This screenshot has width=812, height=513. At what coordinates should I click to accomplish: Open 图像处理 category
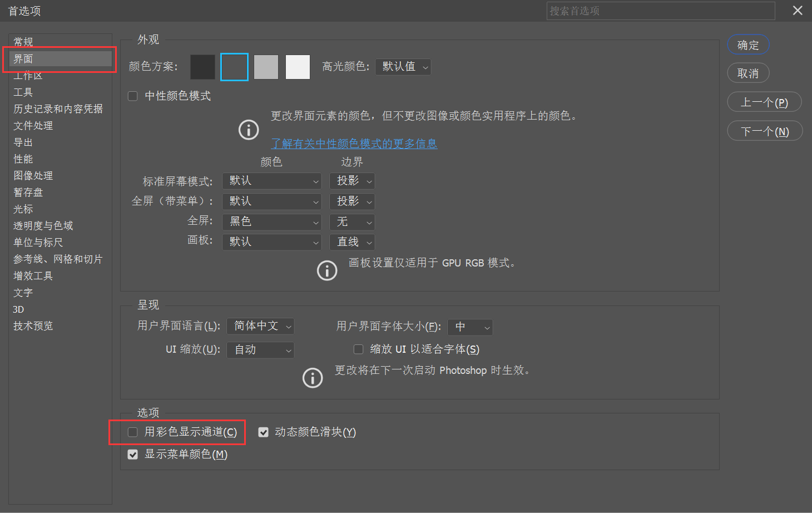coord(61,176)
